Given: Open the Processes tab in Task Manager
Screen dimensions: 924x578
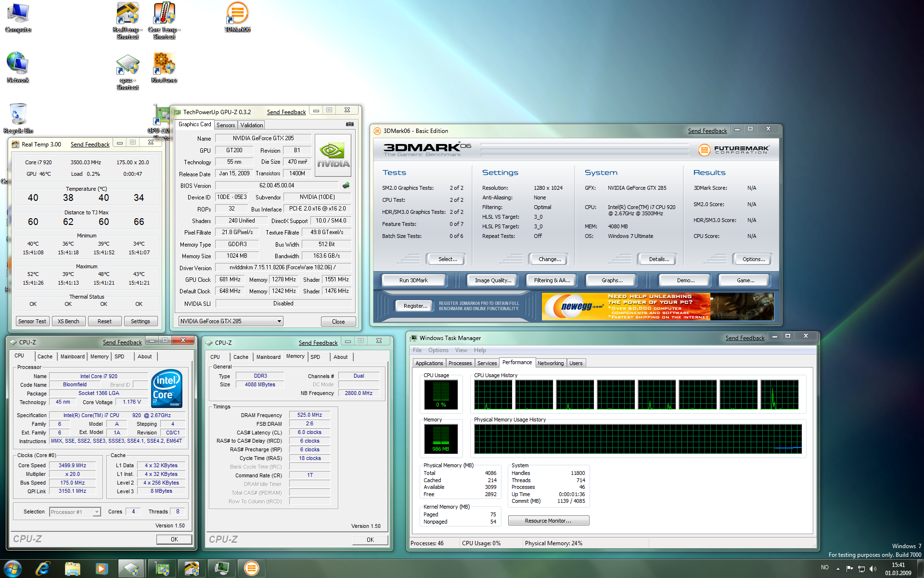Looking at the screenshot, I should click(x=460, y=363).
